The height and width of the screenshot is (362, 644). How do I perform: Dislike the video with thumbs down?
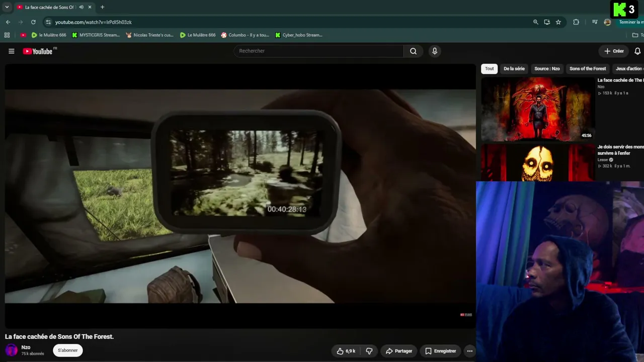(369, 351)
